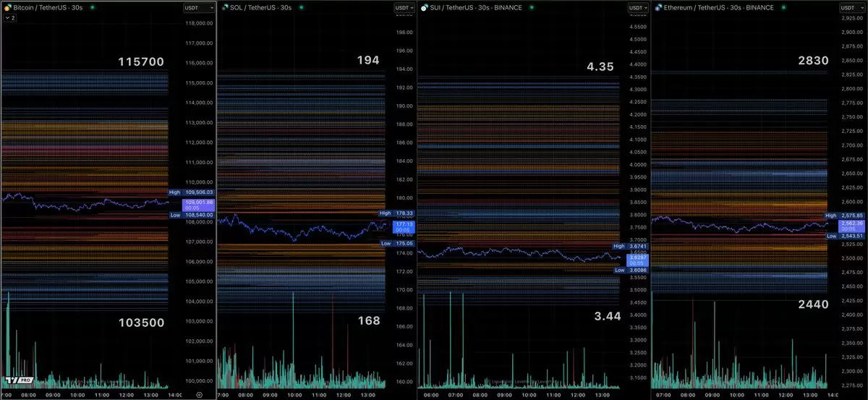The width and height of the screenshot is (868, 400).
Task: Click 100,000.00 on Bitcoin price axis
Action: [199, 380]
